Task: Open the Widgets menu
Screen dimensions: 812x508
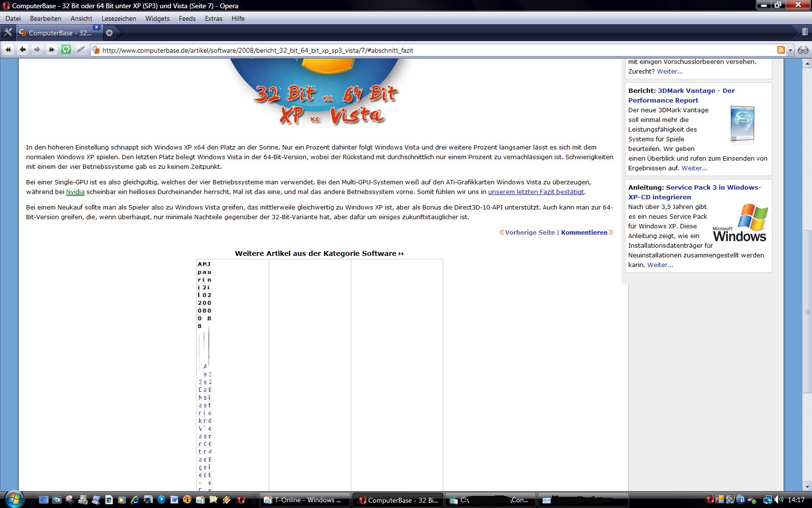Action: tap(158, 18)
